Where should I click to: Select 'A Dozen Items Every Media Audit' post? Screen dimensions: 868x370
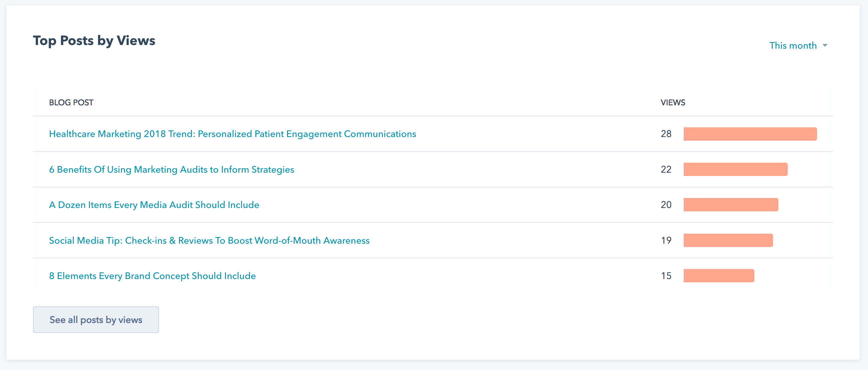tap(154, 205)
